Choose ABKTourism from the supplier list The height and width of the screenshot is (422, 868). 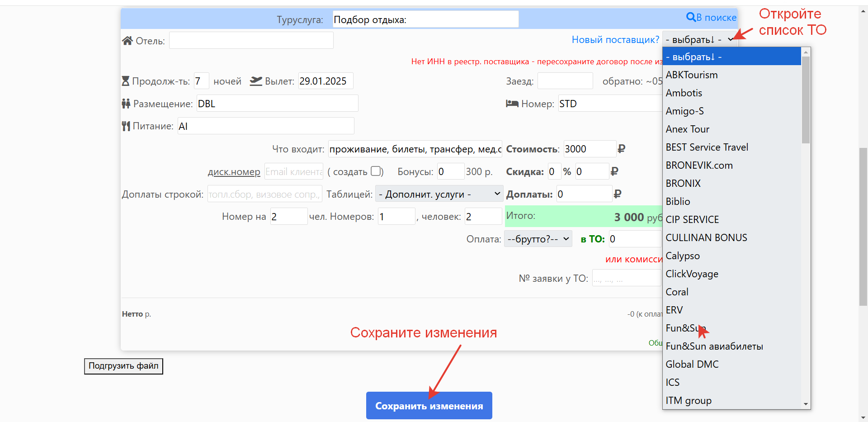[731, 75]
